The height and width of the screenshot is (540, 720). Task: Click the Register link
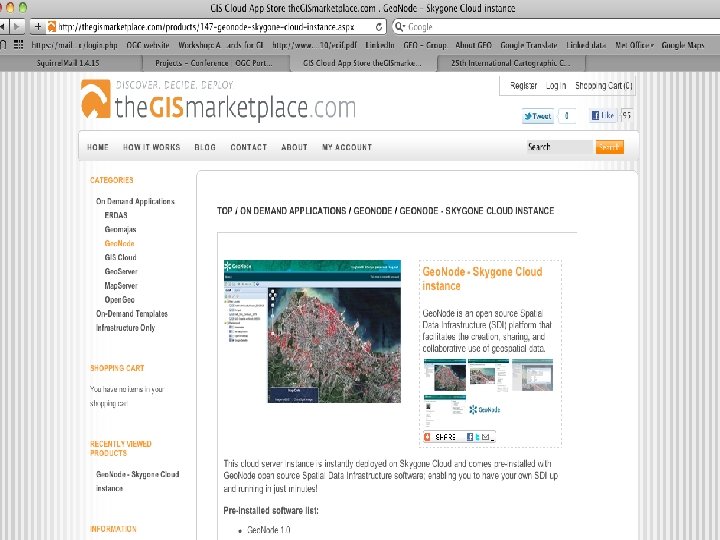click(523, 85)
